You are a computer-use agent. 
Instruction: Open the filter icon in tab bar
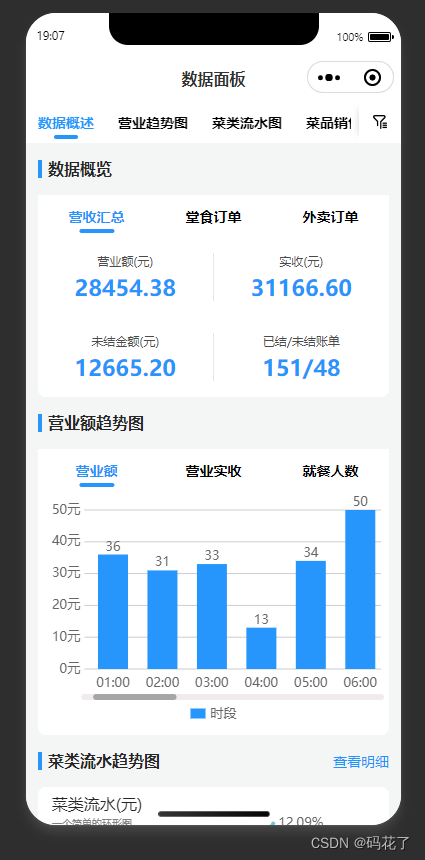tap(380, 122)
